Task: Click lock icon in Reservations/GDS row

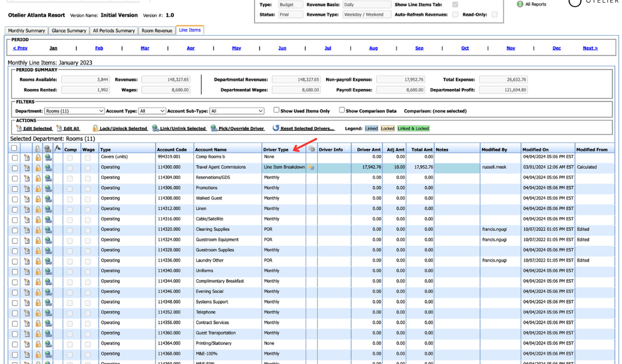Action: [38, 178]
